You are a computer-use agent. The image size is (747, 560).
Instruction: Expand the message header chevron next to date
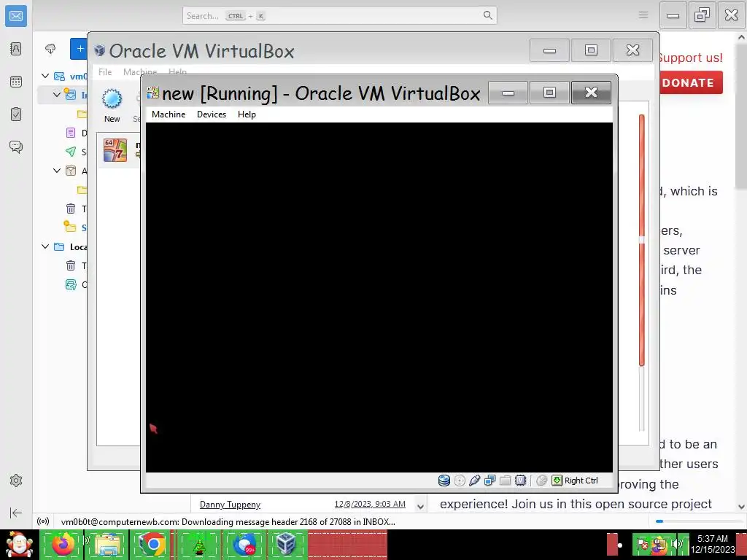point(420,507)
